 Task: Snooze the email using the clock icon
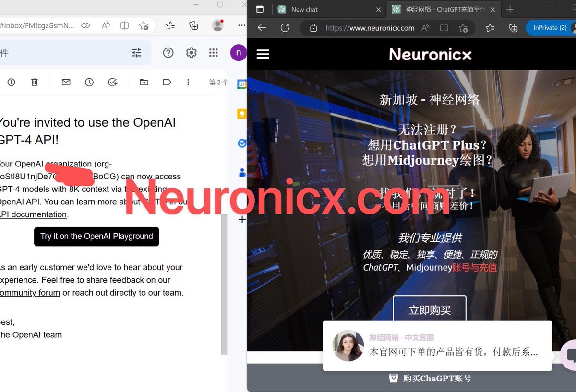coord(89,82)
